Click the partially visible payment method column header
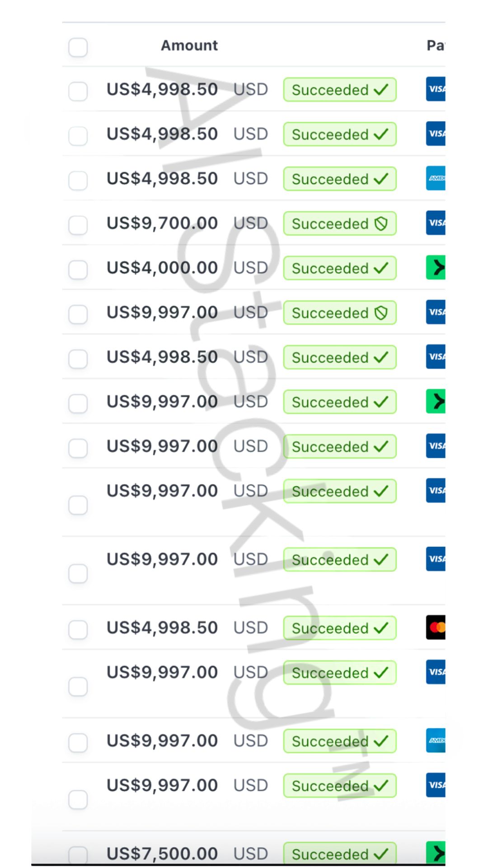This screenshot has height=868, width=488. 436,45
